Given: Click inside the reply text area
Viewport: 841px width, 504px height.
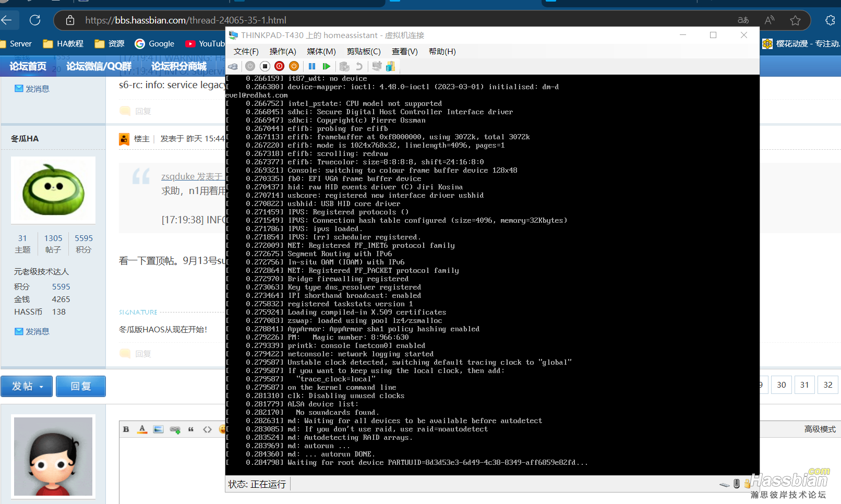Looking at the screenshot, I should tap(172, 471).
